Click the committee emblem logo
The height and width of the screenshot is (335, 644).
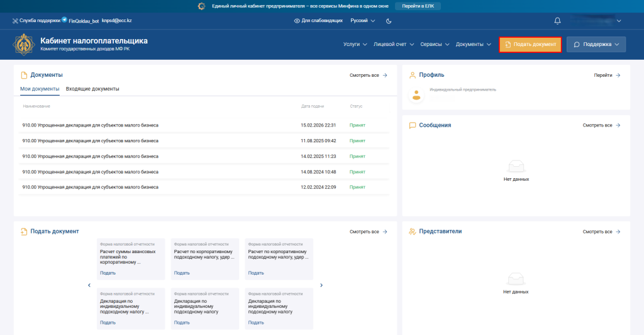[x=25, y=44]
